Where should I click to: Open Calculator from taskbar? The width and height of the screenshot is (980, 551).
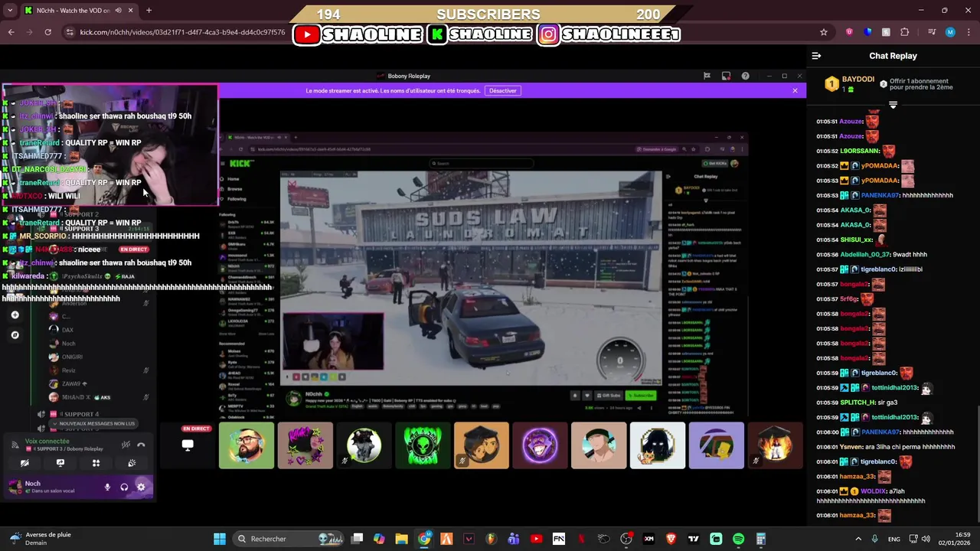click(760, 539)
